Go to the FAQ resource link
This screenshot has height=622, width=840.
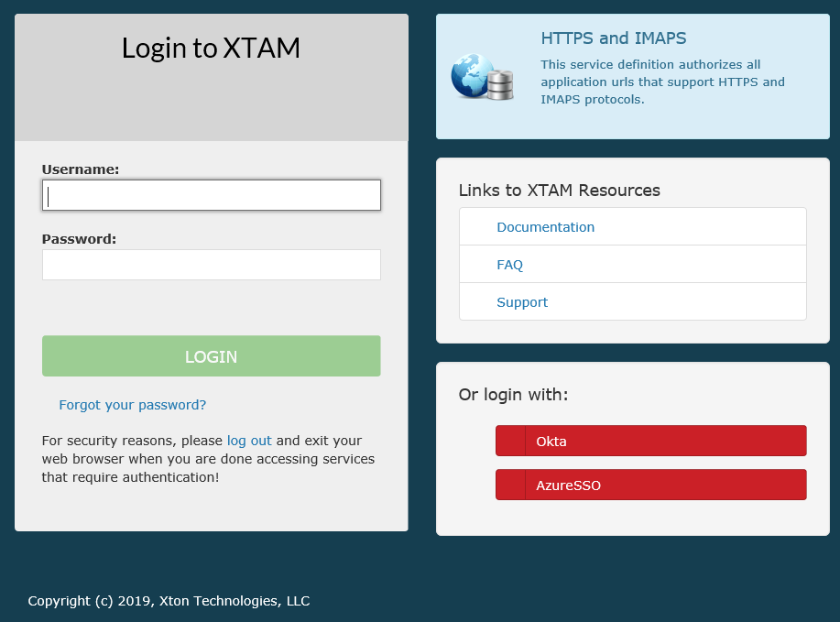[x=509, y=265]
